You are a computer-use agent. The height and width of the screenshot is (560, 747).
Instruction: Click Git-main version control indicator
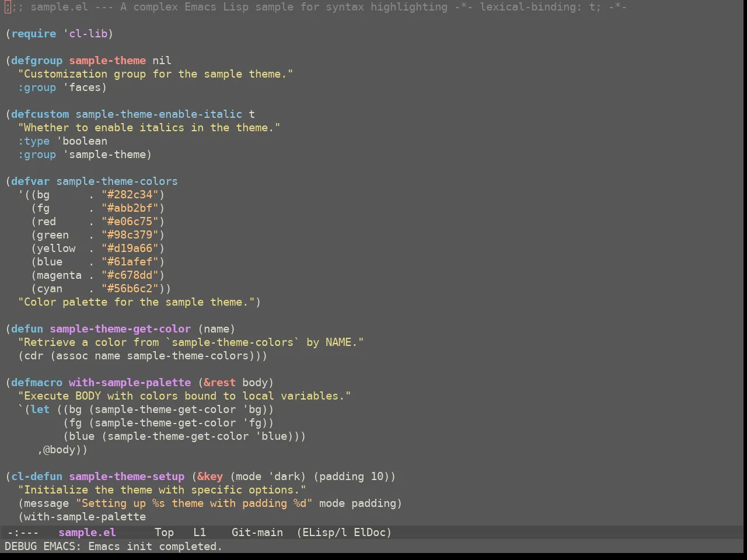pyautogui.click(x=257, y=532)
